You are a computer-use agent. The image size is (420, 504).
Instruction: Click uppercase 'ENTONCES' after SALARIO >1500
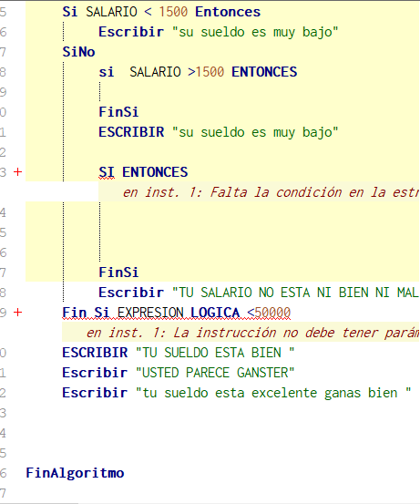click(x=264, y=72)
